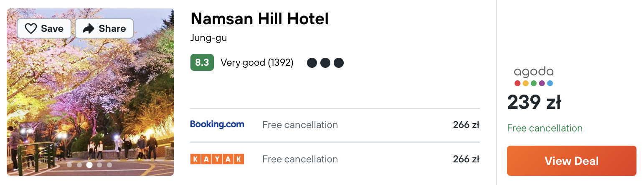Open the View Deal button

[572, 161]
